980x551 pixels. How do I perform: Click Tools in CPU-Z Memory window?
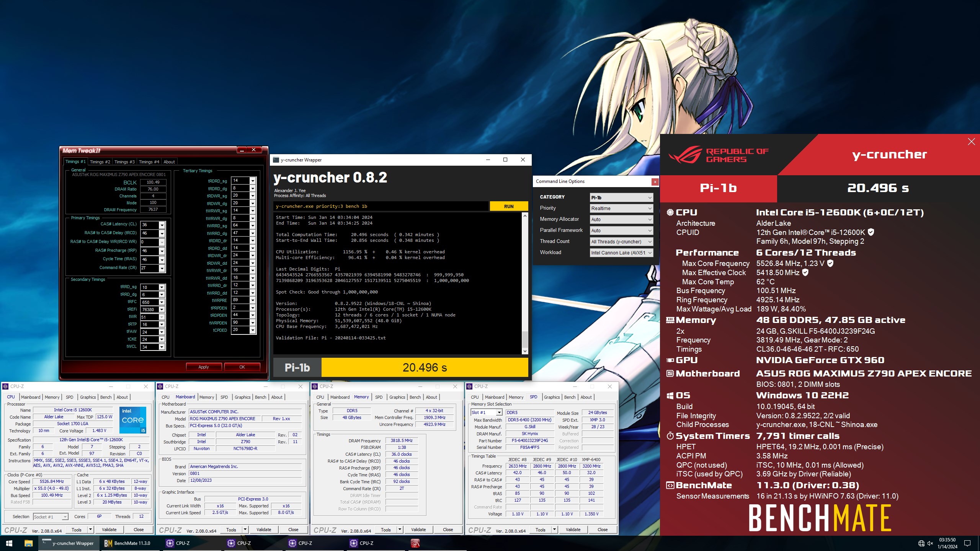[x=386, y=530]
